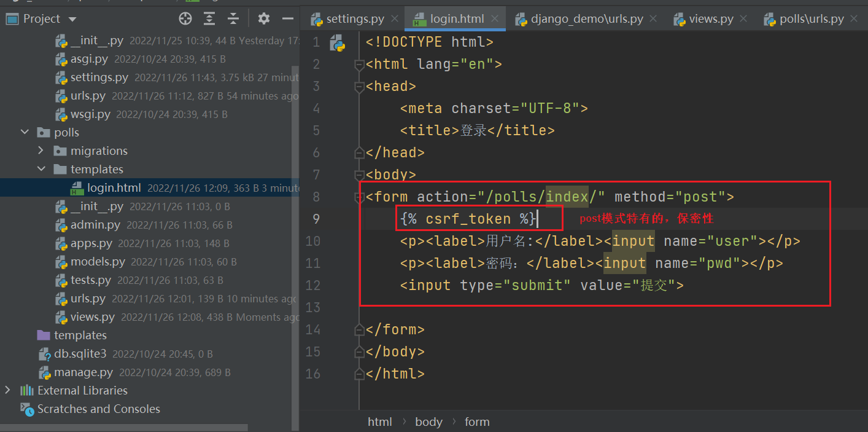Viewport: 868px width, 432px height.
Task: Click the value "提交" on line 12
Action: 653,286
